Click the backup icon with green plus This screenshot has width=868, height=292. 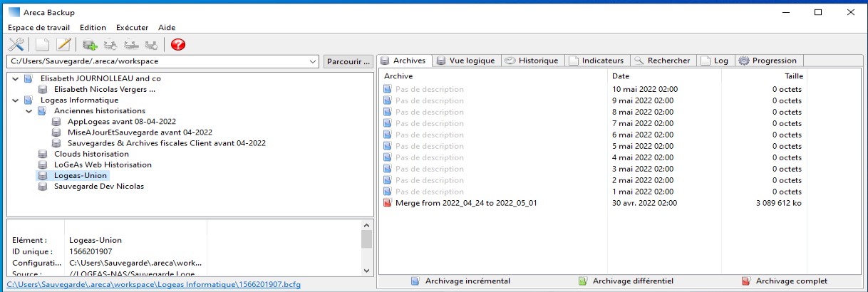[90, 45]
